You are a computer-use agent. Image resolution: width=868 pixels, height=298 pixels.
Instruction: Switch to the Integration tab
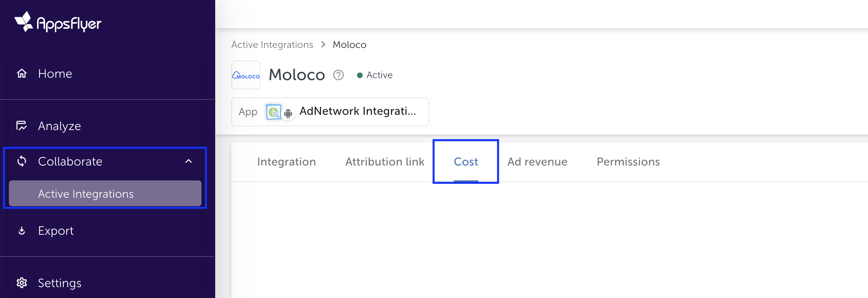(x=286, y=161)
